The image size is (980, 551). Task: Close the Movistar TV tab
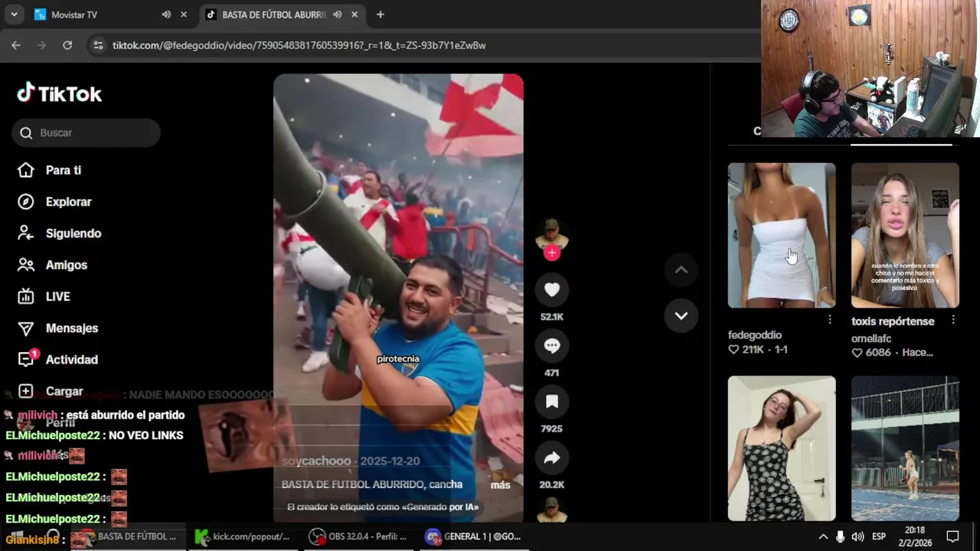tap(184, 15)
